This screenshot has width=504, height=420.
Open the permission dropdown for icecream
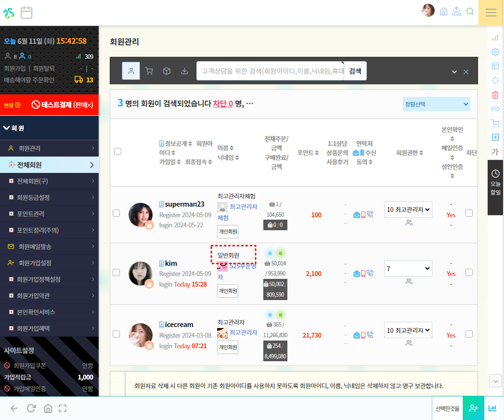click(408, 330)
